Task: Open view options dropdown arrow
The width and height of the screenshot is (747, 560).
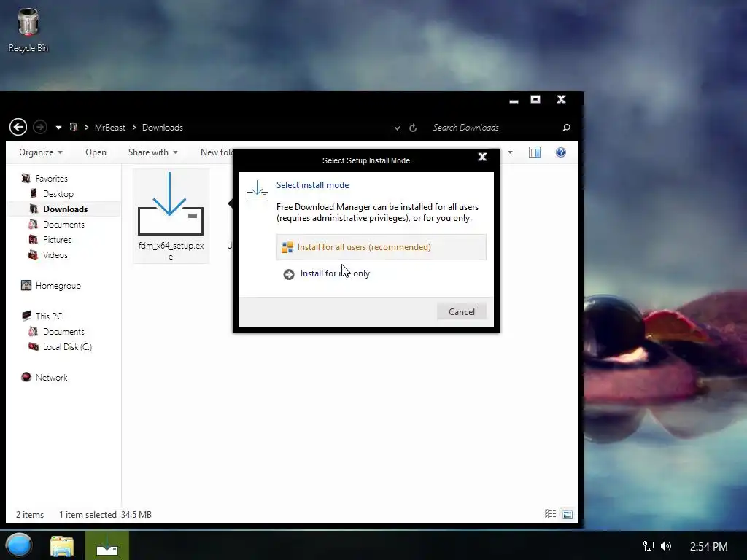Action: [x=510, y=152]
